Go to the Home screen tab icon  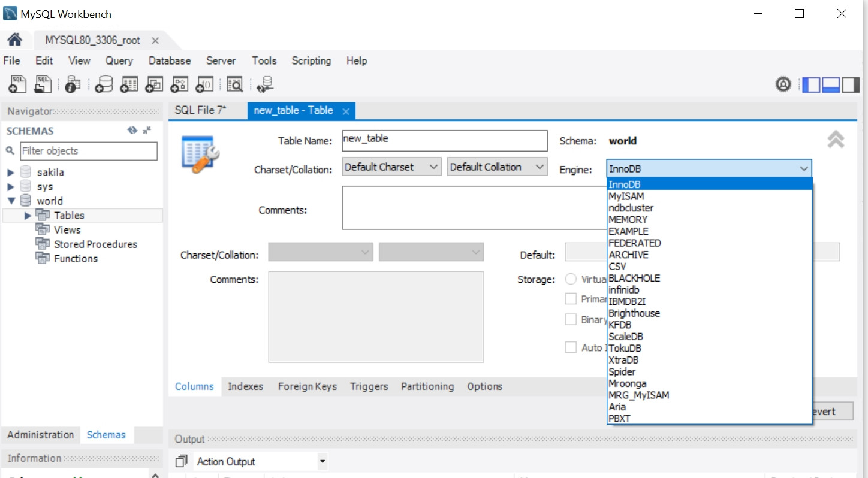14,40
